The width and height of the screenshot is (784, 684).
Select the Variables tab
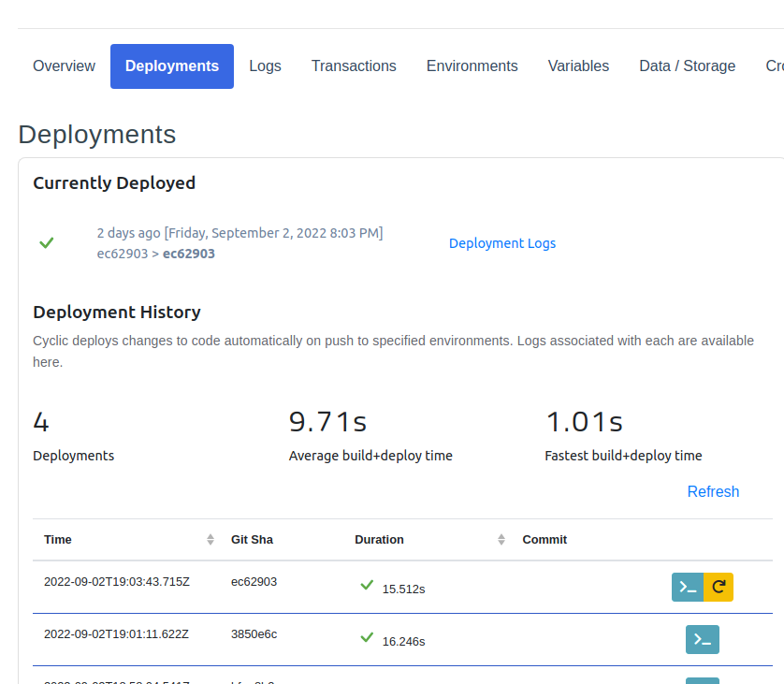tap(578, 65)
